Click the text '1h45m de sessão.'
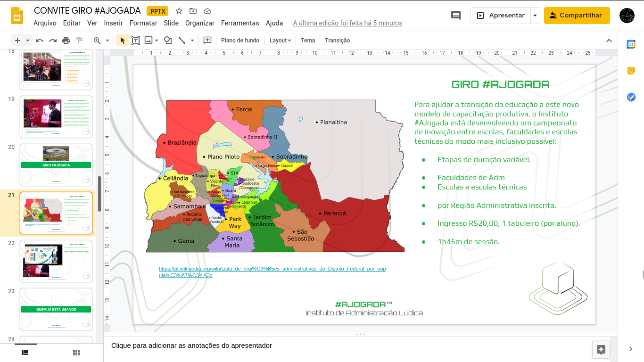 469,242
